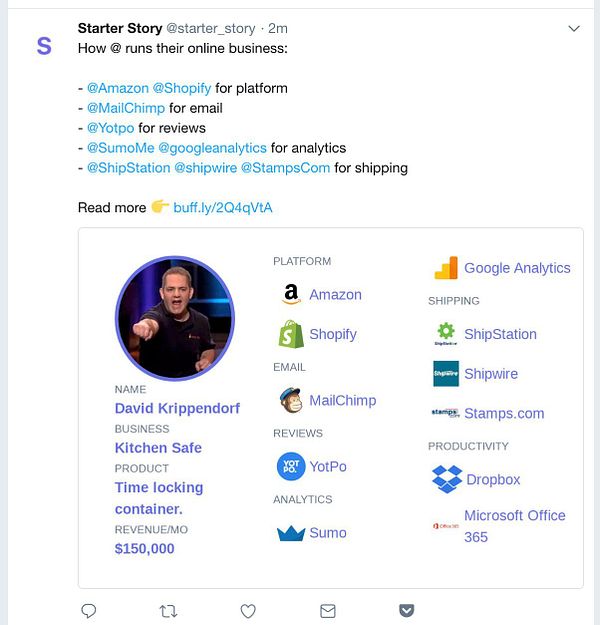Viewport: 600px width, 625px height.
Task: Click the Starter Story profile avatar
Action: click(x=43, y=46)
